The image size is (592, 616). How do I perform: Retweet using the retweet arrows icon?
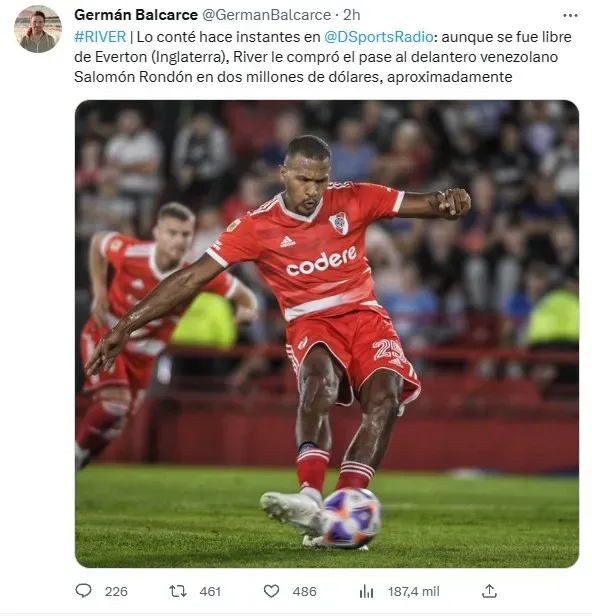178,591
